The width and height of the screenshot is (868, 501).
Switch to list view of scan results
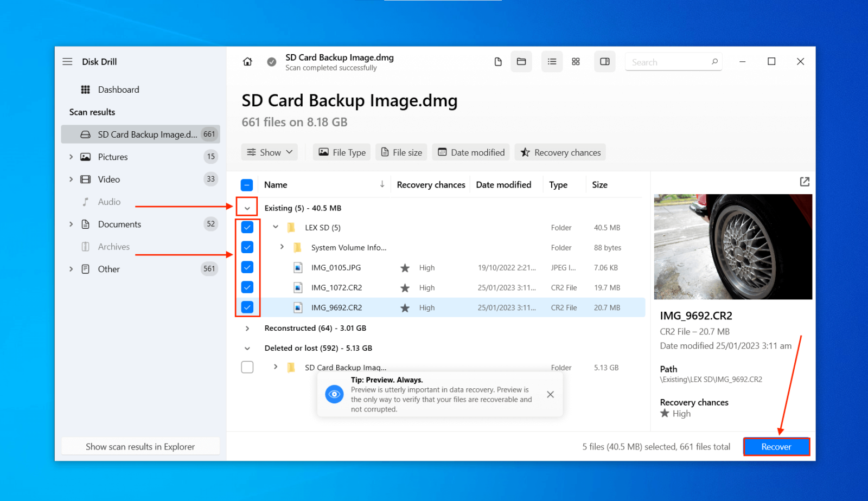(551, 61)
